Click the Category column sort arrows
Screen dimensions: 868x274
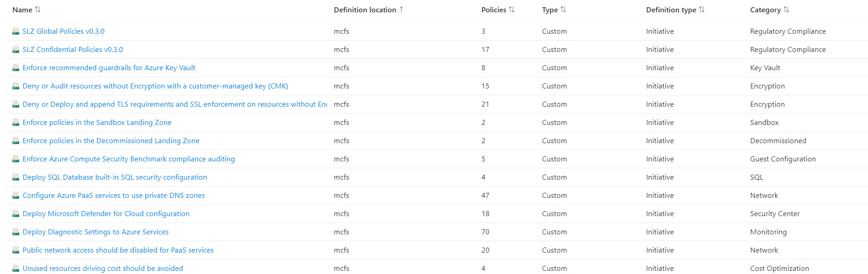[786, 10]
